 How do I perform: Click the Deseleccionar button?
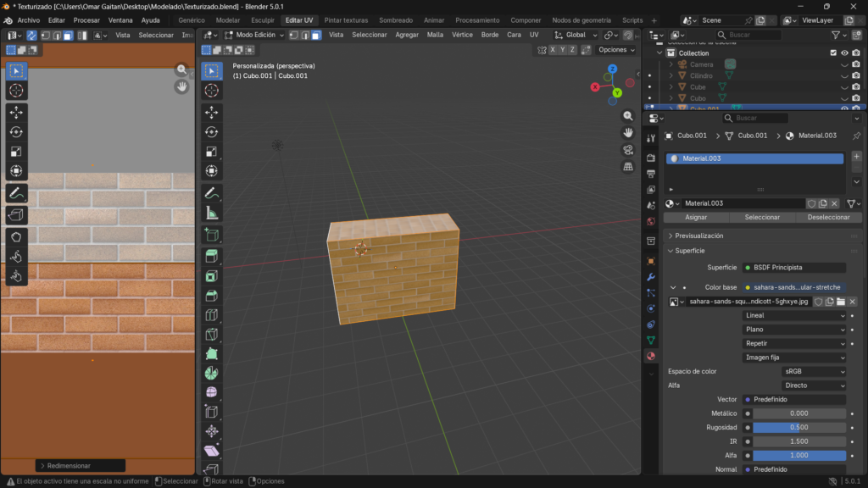click(x=828, y=217)
